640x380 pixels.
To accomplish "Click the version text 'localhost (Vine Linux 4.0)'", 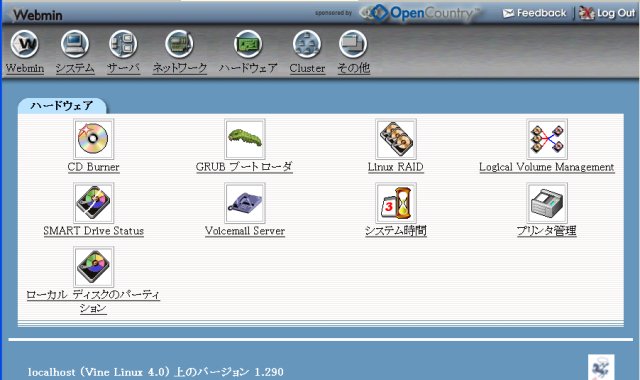I will click(x=98, y=372).
